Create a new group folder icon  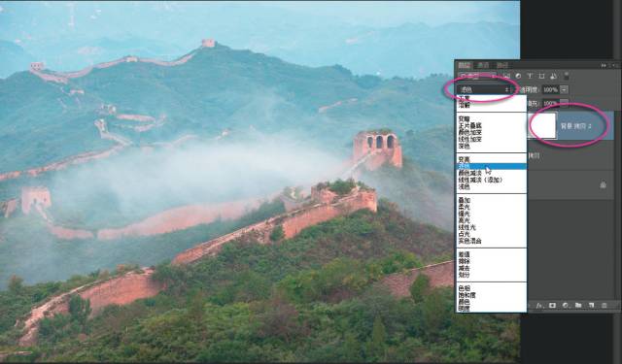pyautogui.click(x=578, y=306)
